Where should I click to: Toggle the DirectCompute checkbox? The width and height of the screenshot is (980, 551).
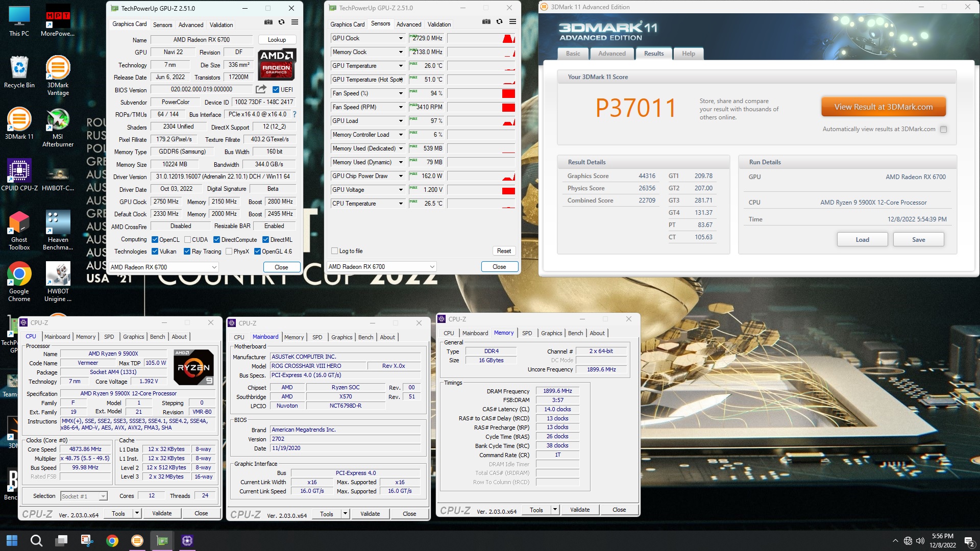(216, 240)
